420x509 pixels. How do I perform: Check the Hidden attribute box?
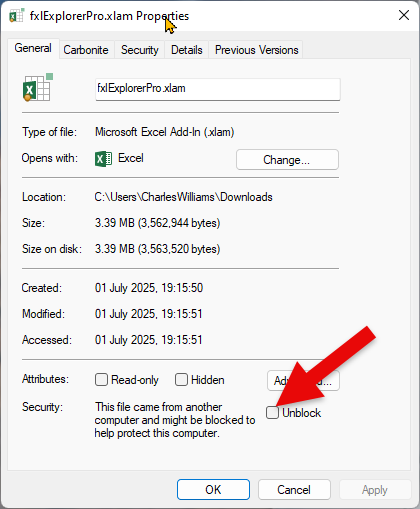(x=181, y=380)
